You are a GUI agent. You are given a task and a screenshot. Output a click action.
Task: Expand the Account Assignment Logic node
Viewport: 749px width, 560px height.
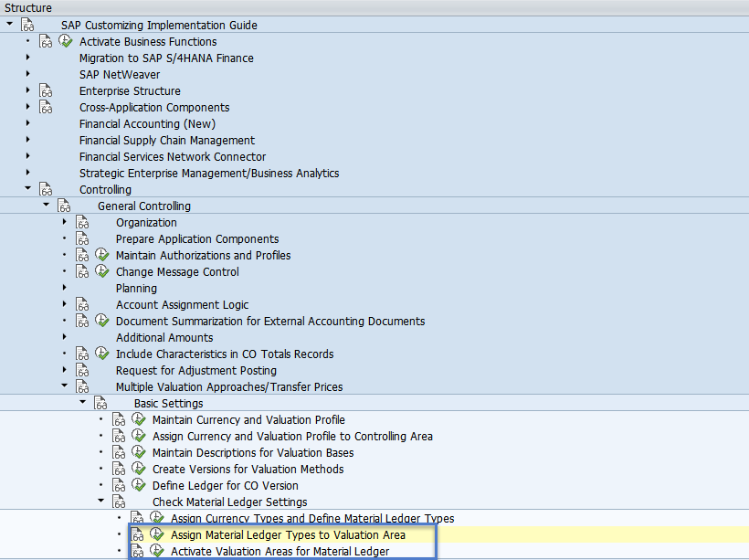65,304
